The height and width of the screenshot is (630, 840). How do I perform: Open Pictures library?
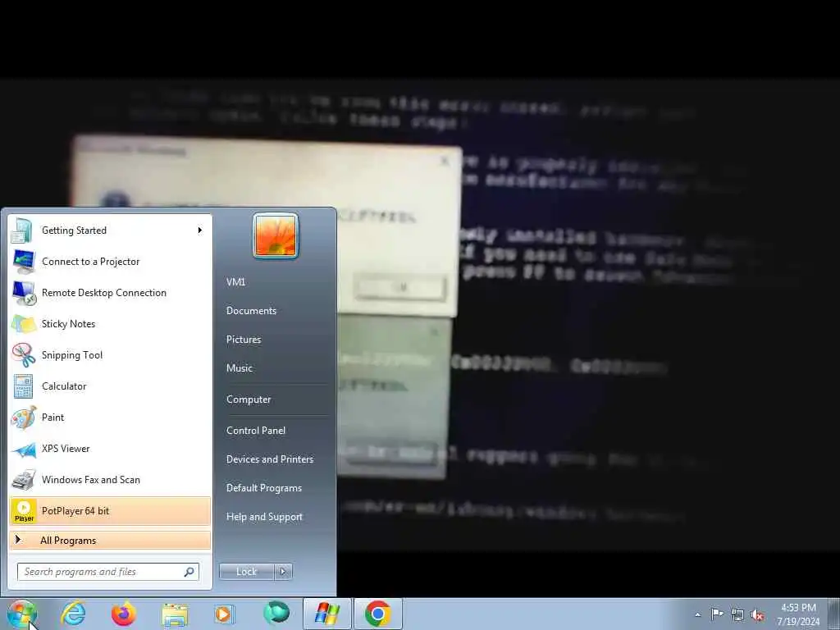tap(244, 340)
